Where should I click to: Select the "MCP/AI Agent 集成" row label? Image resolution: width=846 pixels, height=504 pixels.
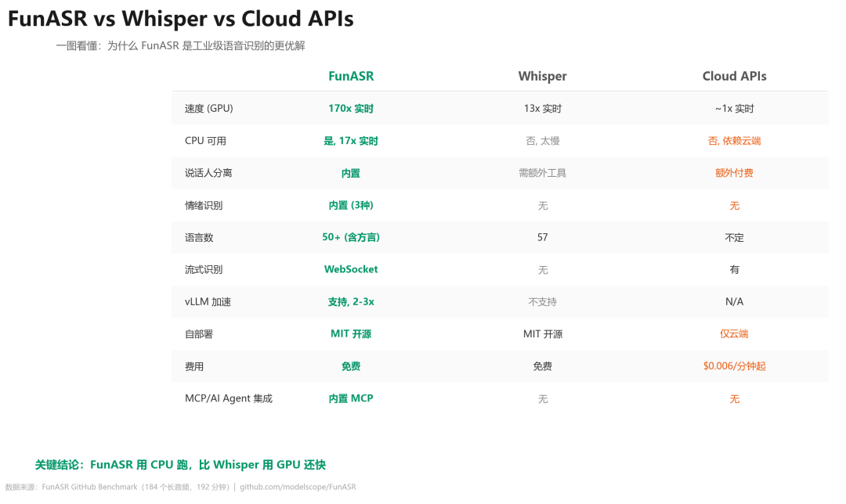coord(229,398)
